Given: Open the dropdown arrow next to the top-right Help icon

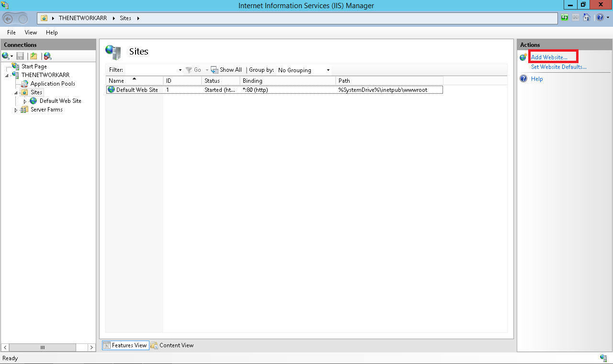Looking at the screenshot, I should click(x=608, y=18).
